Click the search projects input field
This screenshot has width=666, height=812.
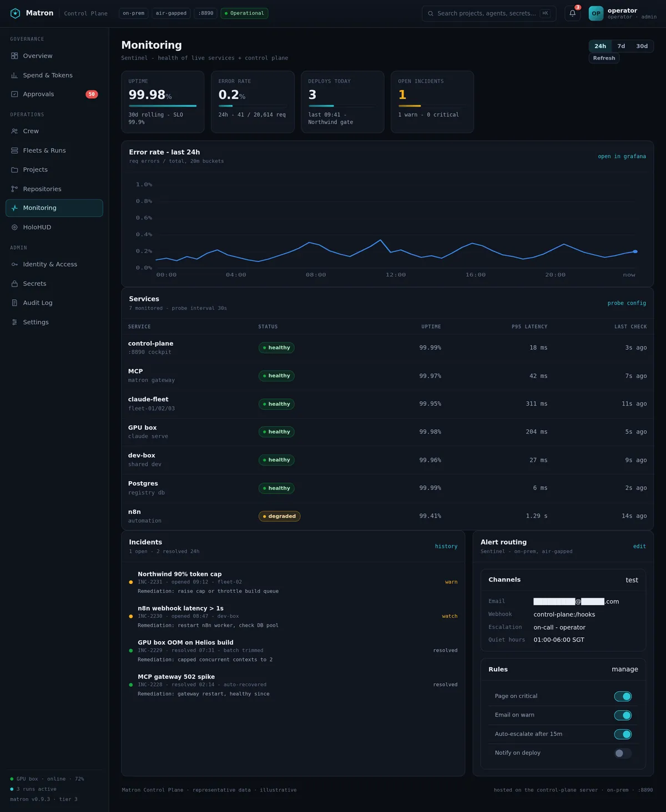[489, 13]
